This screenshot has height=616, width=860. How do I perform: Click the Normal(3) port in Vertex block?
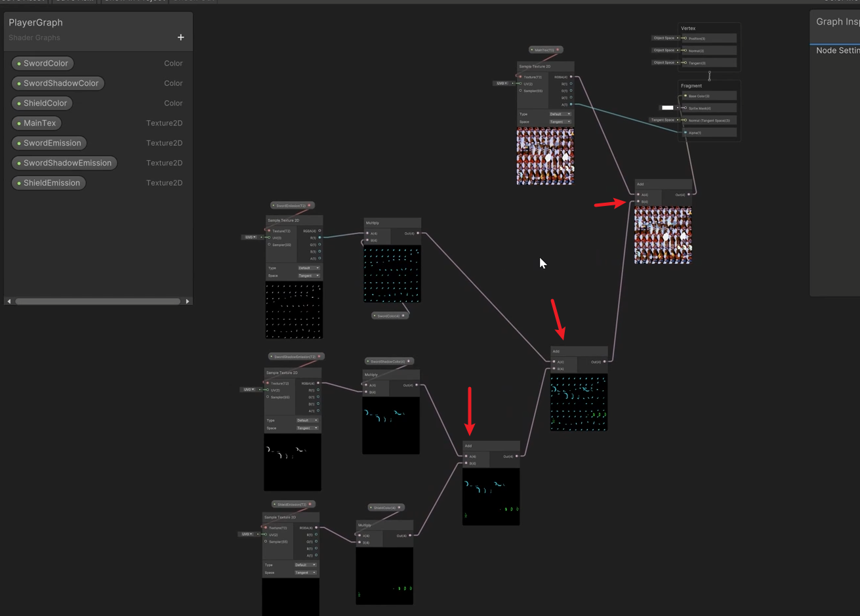pyautogui.click(x=686, y=51)
